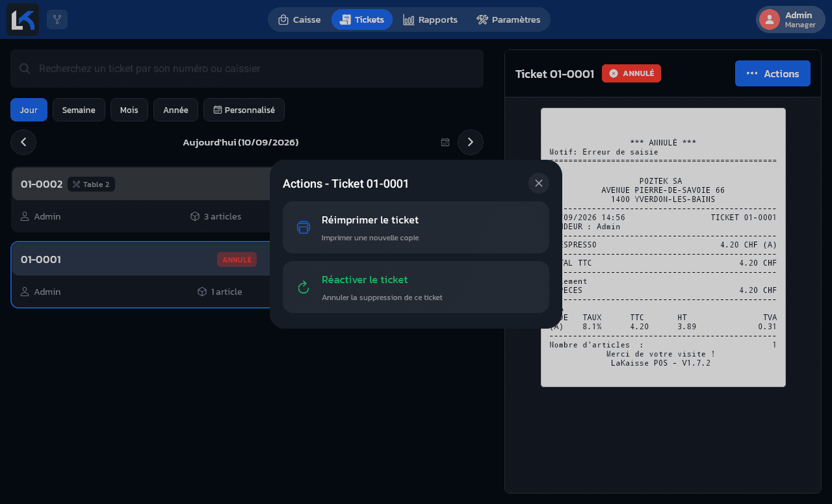Select the Année period filter
832x504 pixels.
pyautogui.click(x=175, y=110)
